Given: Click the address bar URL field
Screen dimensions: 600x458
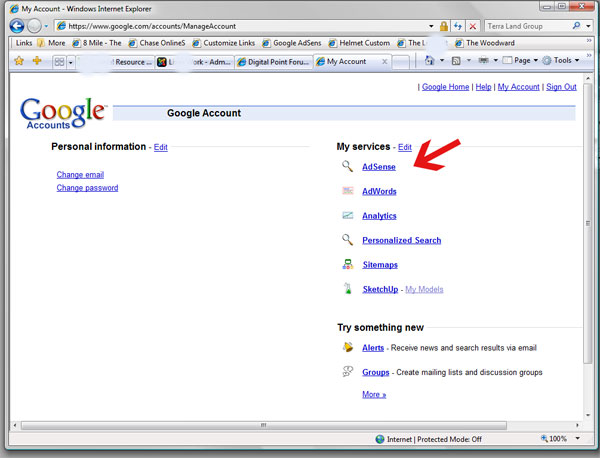Looking at the screenshot, I should point(241,26).
